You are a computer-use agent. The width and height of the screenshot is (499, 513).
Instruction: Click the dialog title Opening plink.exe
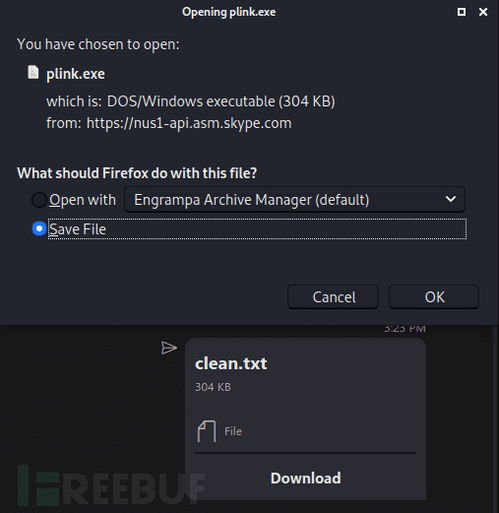click(229, 12)
